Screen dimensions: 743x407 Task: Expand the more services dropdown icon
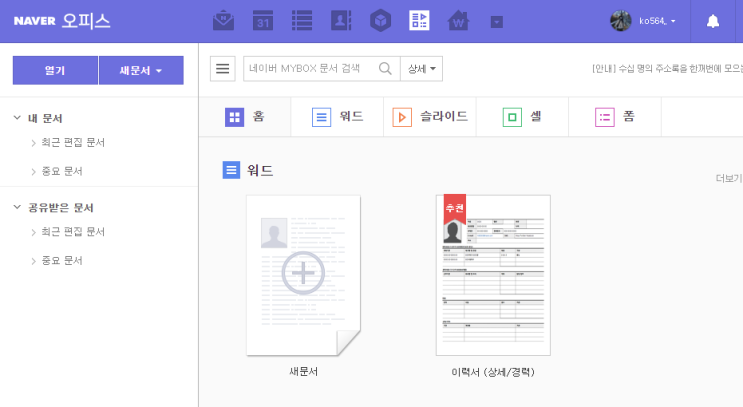[x=497, y=22]
